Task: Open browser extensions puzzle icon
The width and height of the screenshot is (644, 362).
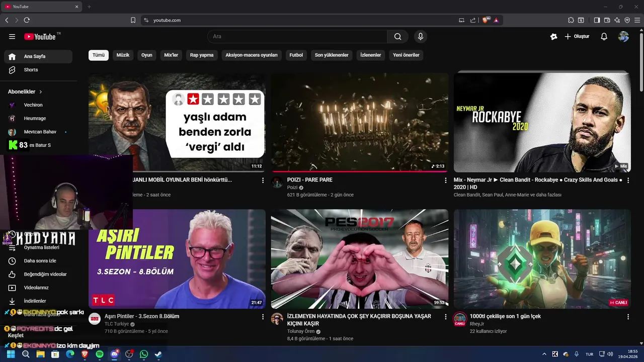Action: click(571, 20)
